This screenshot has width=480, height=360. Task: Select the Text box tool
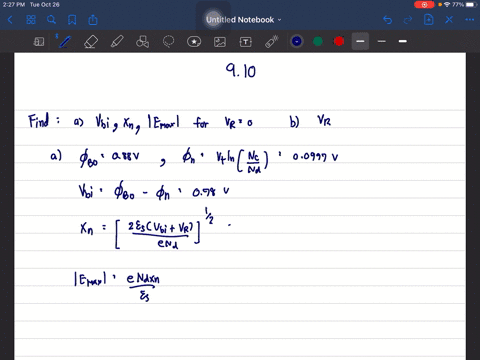click(246, 42)
